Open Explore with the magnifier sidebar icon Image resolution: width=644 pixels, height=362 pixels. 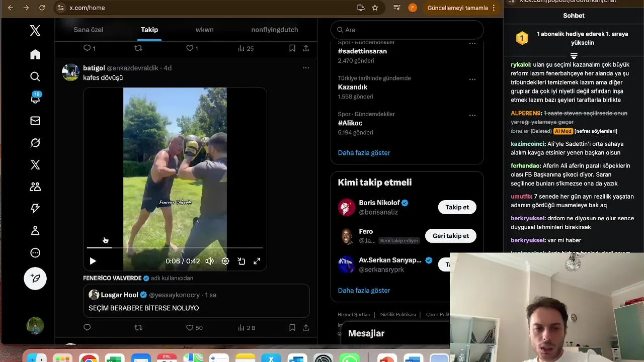click(x=35, y=76)
